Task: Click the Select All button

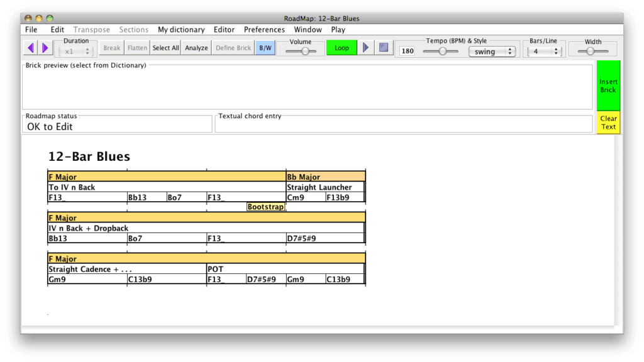Action: tap(165, 48)
